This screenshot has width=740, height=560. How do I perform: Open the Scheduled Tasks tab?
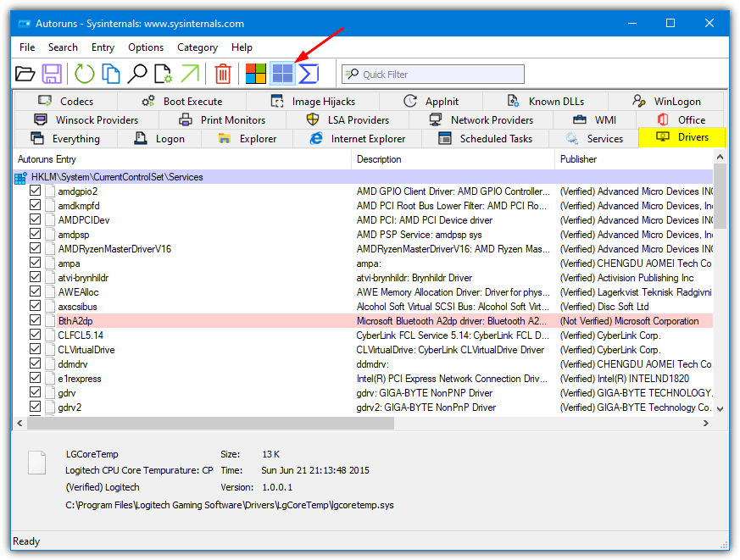486,138
